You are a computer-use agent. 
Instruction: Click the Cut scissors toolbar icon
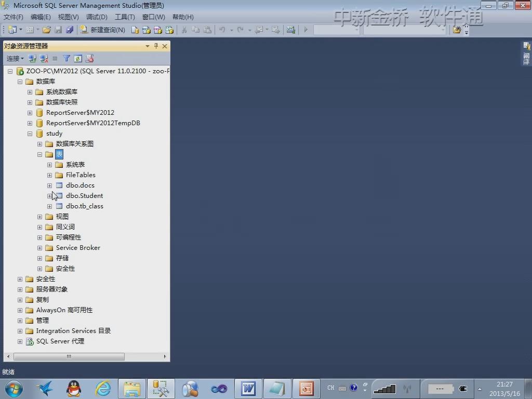click(x=184, y=30)
